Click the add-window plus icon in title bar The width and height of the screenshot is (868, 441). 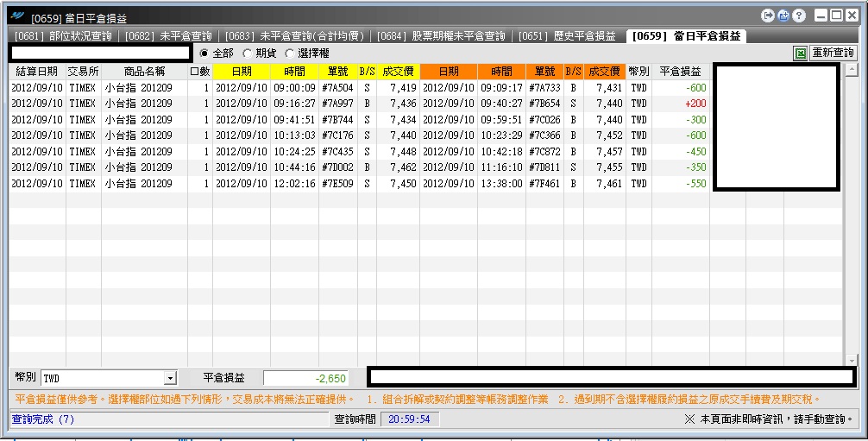point(783,16)
